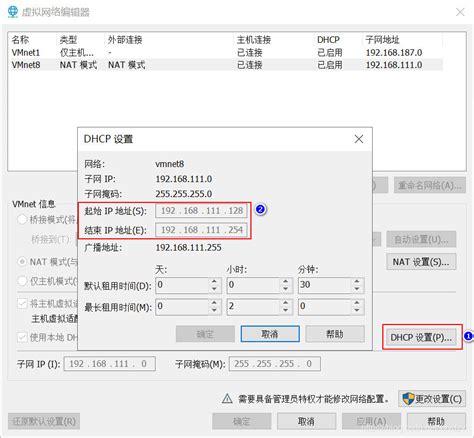Increase default lease days with up arrow
The width and height of the screenshot is (474, 438).
pos(214,282)
